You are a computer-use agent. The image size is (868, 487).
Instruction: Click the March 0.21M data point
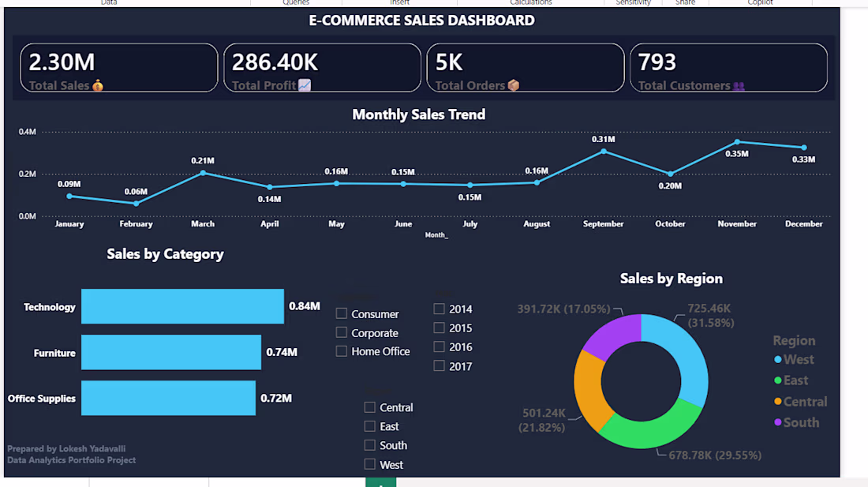(203, 173)
